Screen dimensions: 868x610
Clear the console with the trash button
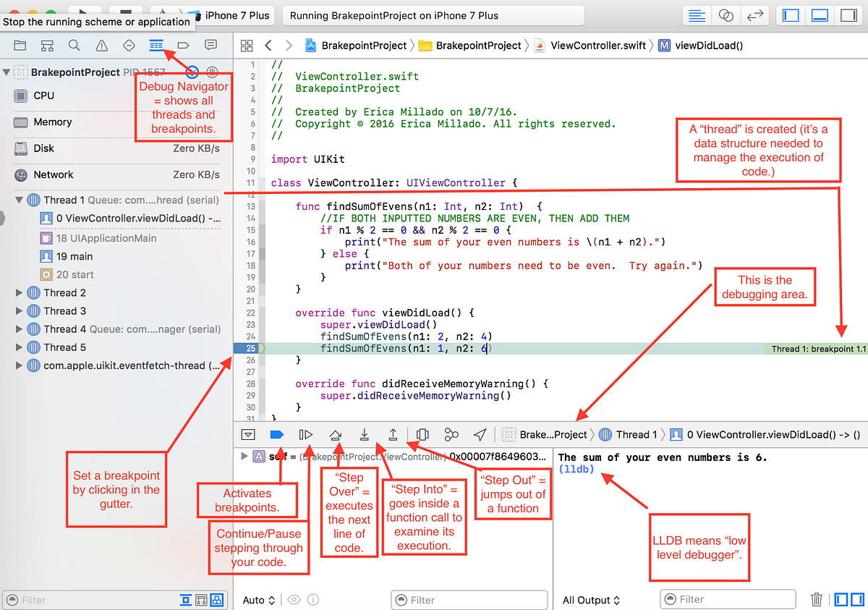pos(817,600)
